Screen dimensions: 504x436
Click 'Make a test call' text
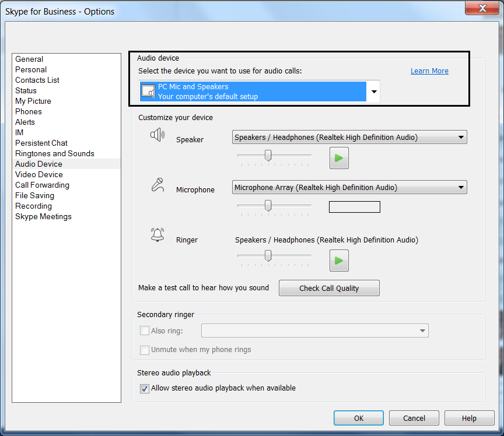(204, 288)
